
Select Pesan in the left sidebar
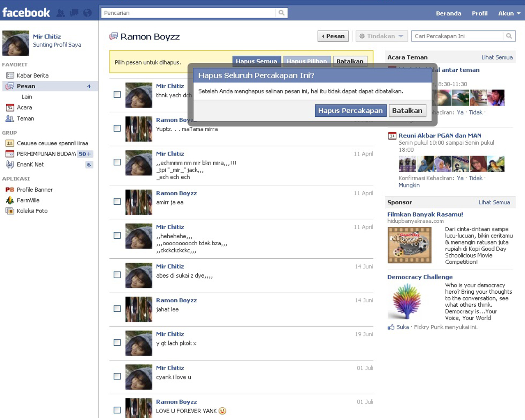click(50, 86)
